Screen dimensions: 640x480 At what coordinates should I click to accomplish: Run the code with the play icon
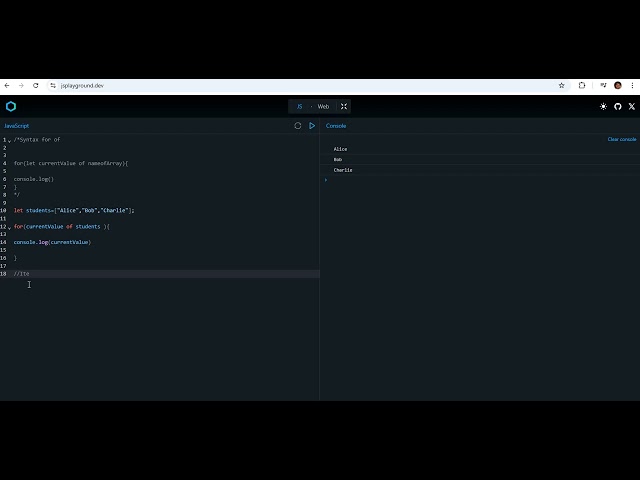pos(312,126)
